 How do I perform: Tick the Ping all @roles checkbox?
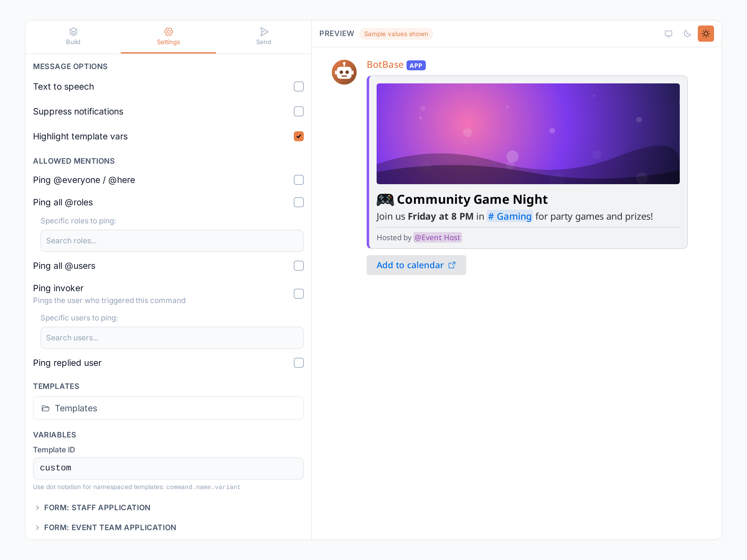pos(298,203)
